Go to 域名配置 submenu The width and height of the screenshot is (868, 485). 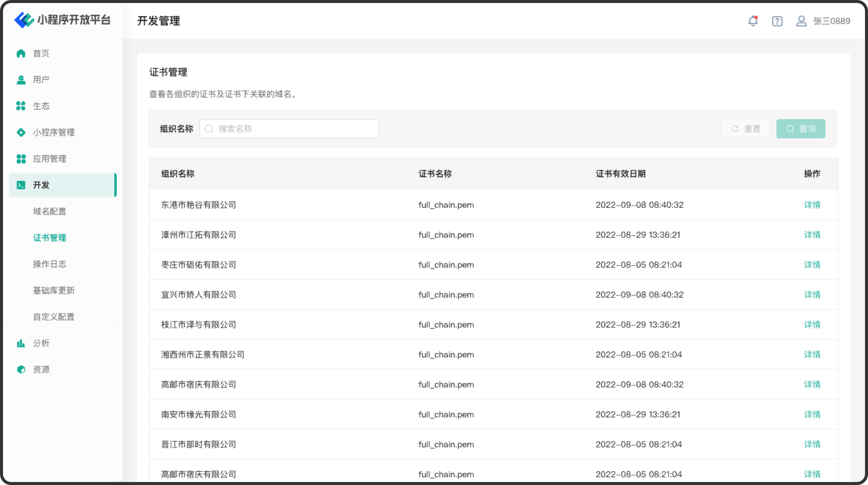pos(49,212)
